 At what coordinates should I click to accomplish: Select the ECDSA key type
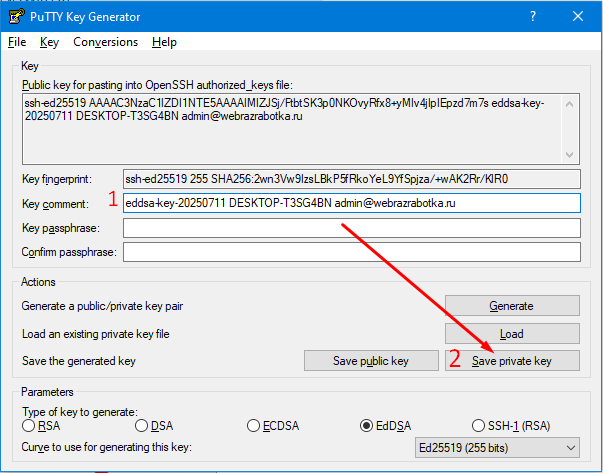click(x=254, y=426)
